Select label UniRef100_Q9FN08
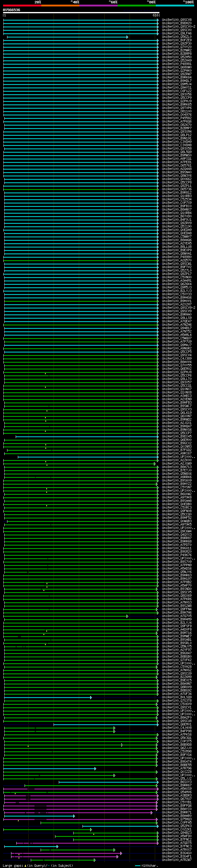The image size is (197, 868). coord(177,511)
